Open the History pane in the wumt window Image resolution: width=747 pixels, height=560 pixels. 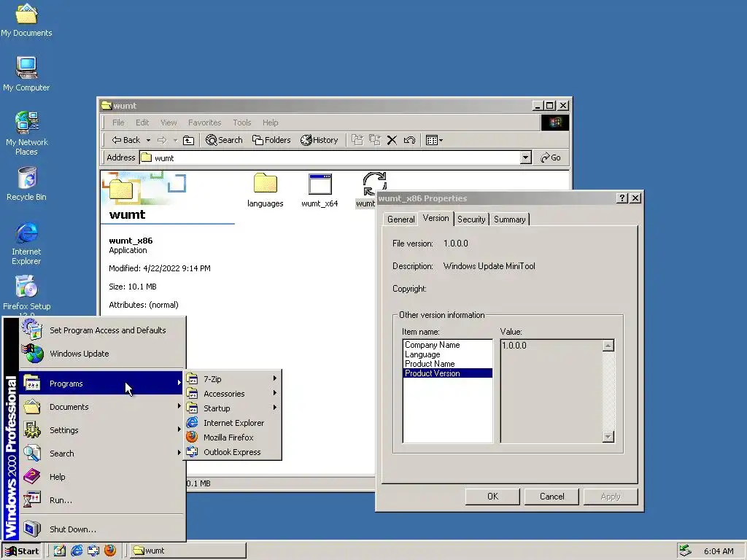320,140
